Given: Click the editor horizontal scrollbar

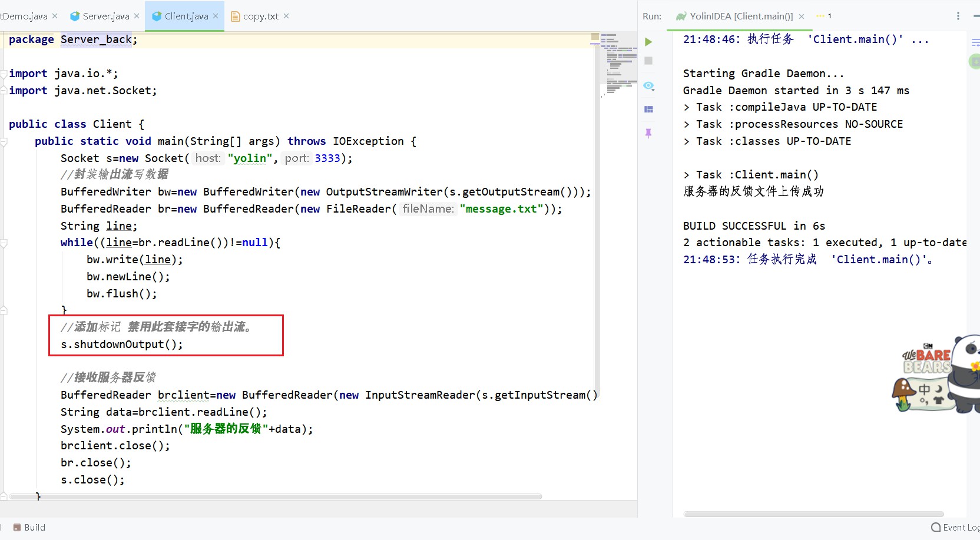Looking at the screenshot, I should tap(276, 496).
